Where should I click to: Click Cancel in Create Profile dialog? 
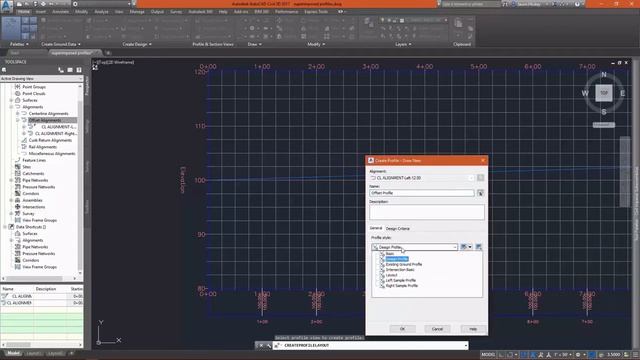click(x=437, y=329)
